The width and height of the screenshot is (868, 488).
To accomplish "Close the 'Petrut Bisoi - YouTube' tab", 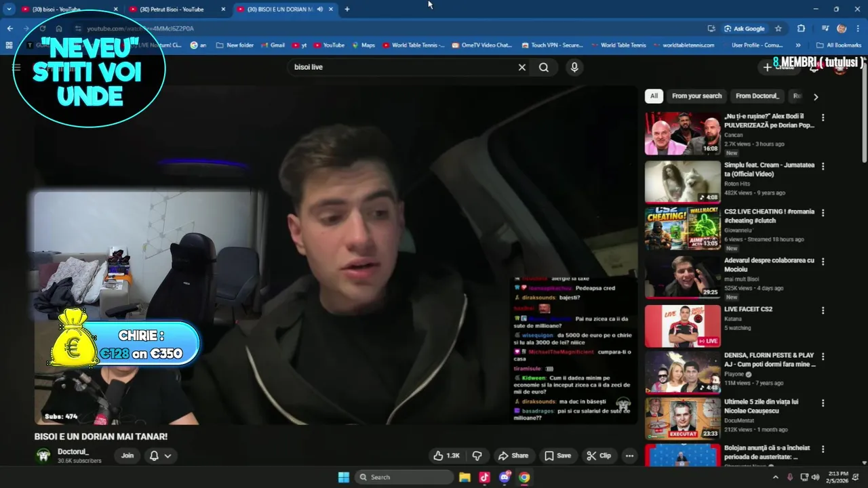I will (x=223, y=9).
